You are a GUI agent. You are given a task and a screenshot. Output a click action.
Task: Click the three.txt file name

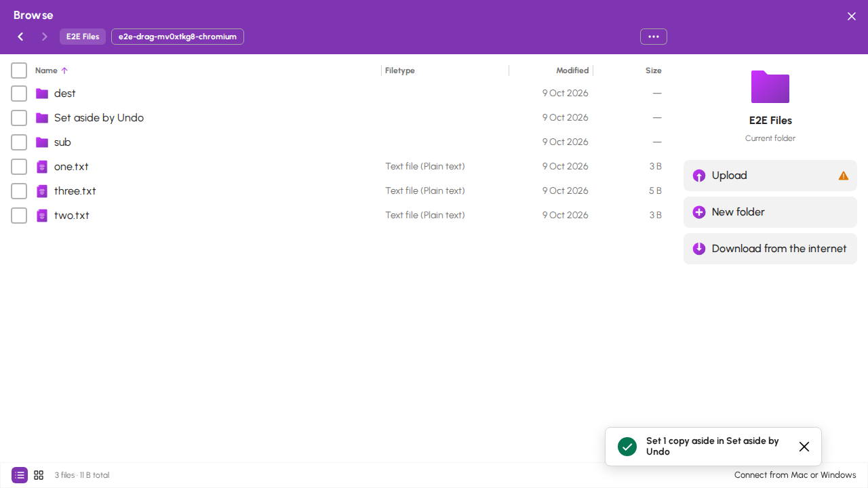75,191
